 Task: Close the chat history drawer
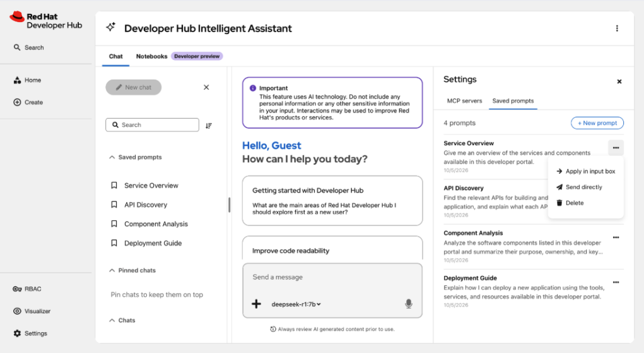click(206, 87)
